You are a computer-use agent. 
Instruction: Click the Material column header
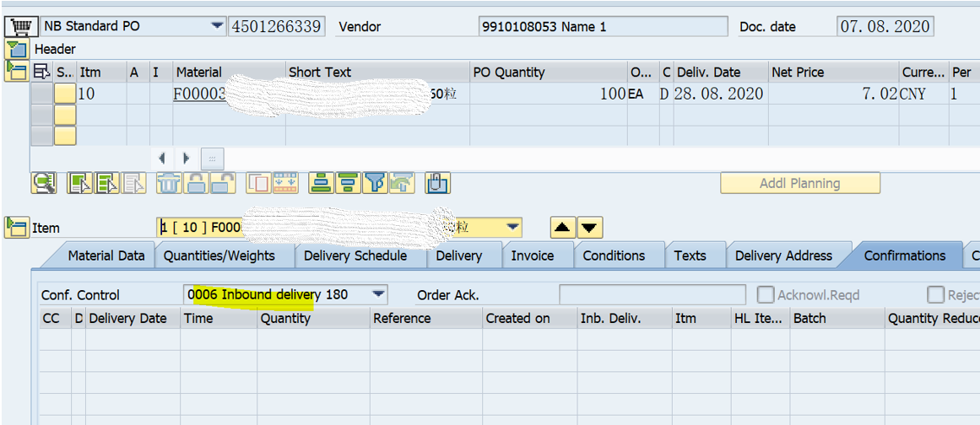point(229,73)
